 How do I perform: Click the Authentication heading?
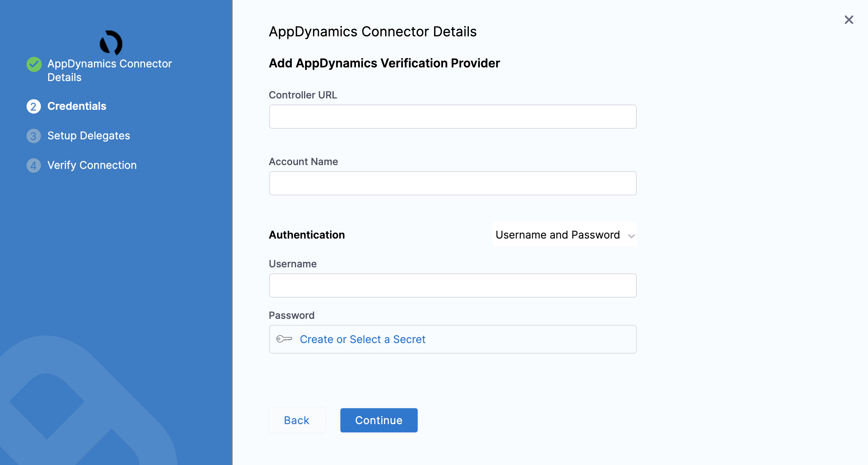(x=307, y=235)
